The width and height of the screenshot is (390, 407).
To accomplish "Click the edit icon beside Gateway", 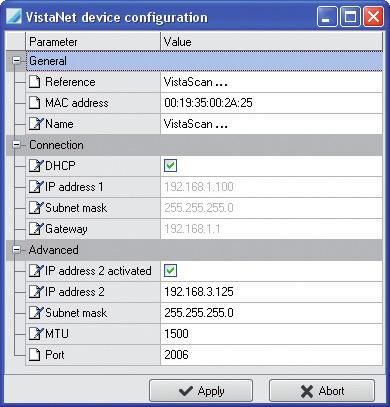I will 36,229.
